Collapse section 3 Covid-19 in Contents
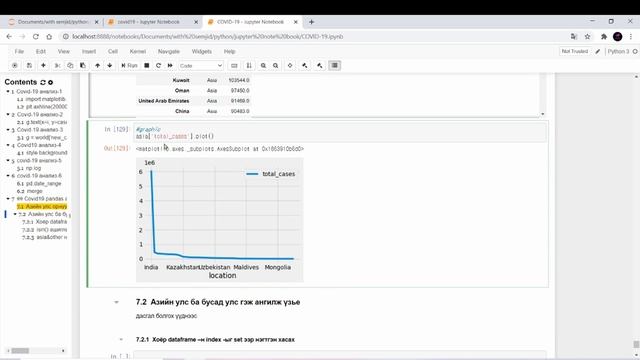 8,130
